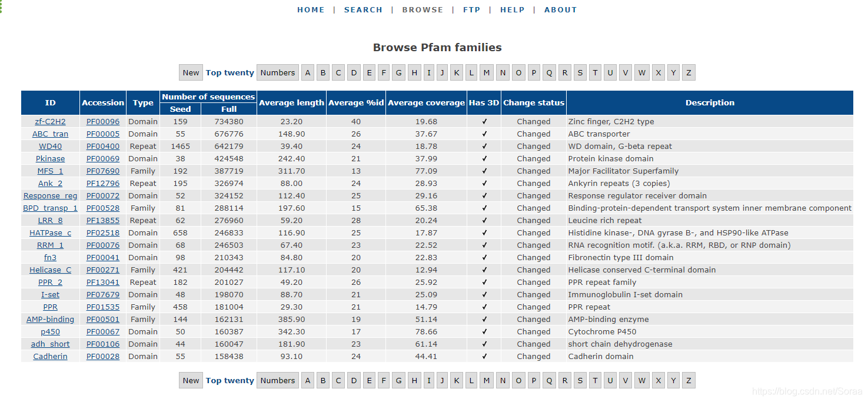Click the Description column header
The width and height of the screenshot is (868, 402).
point(710,102)
